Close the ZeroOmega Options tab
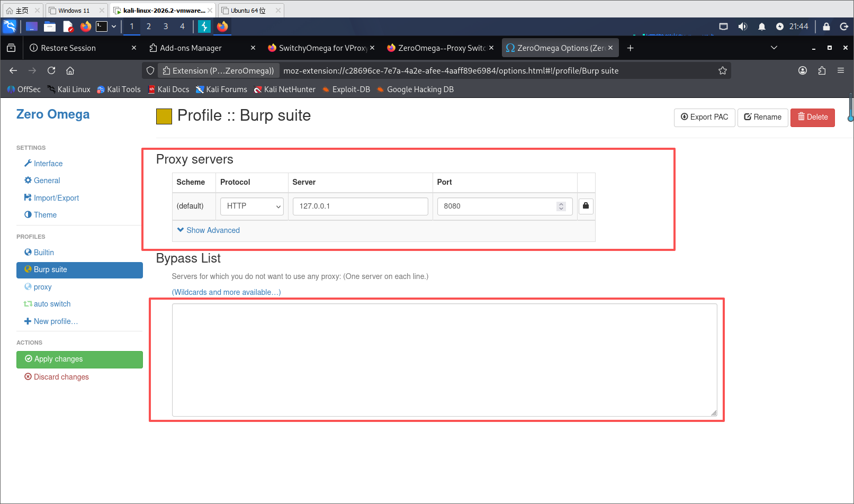Viewport: 854px width, 504px height. 610,48
